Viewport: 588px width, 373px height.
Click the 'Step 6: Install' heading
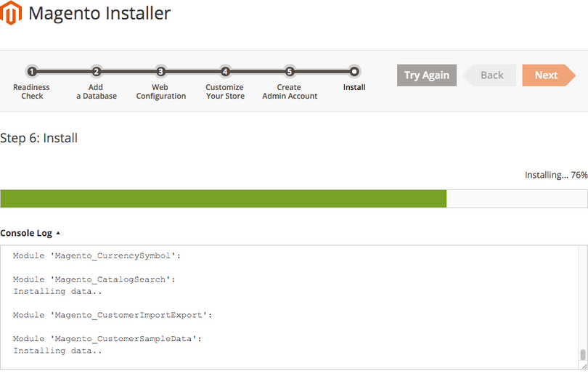coord(39,138)
